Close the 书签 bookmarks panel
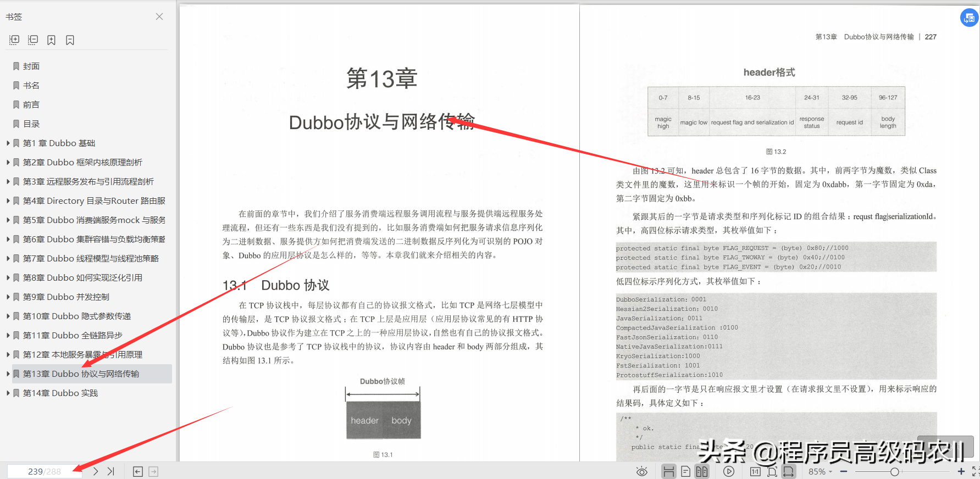The width and height of the screenshot is (980, 479). (x=159, y=16)
